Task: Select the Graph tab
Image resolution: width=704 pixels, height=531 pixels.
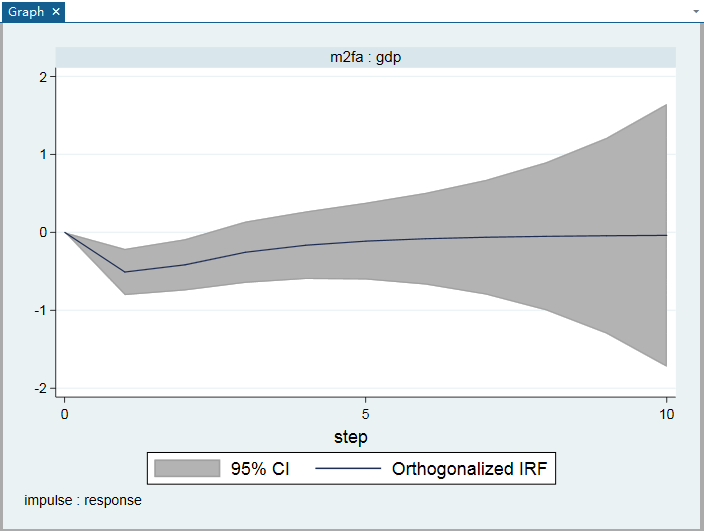Action: point(26,11)
